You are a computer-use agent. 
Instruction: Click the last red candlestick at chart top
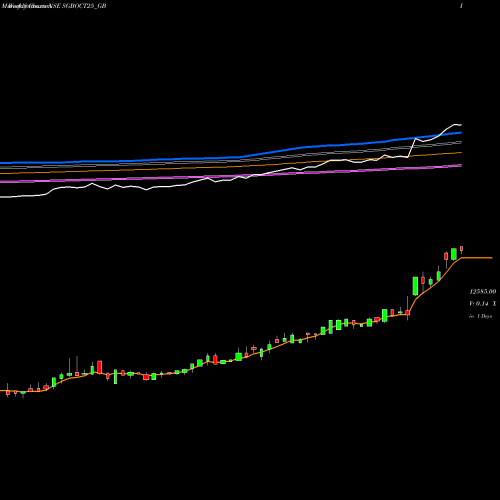(x=462, y=249)
